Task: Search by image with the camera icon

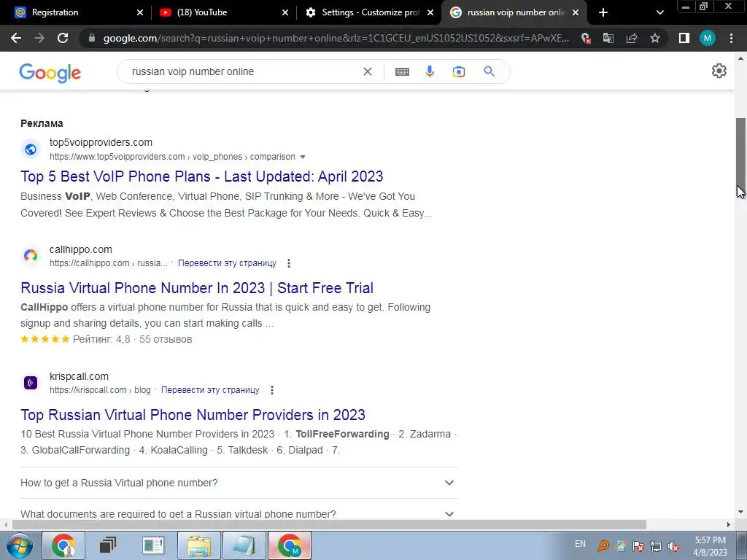Action: point(458,71)
